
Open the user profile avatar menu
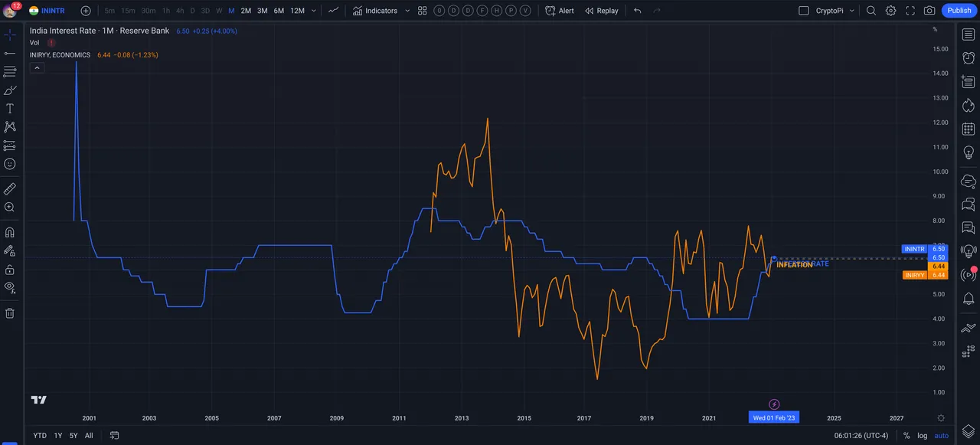click(x=10, y=11)
